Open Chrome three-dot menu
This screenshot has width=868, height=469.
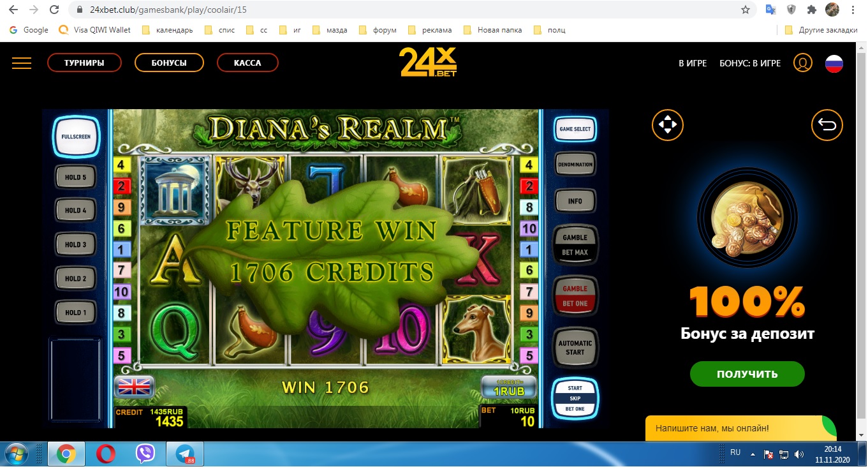(853, 10)
